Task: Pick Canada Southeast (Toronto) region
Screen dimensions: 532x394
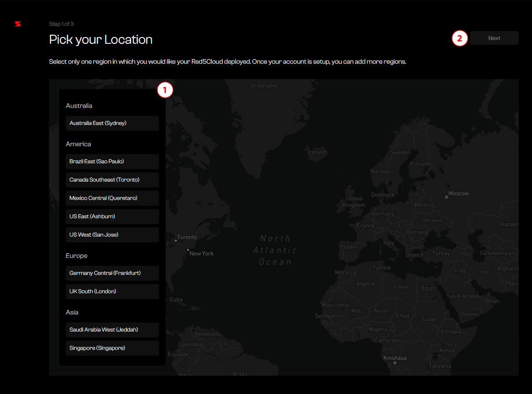Action: 112,180
